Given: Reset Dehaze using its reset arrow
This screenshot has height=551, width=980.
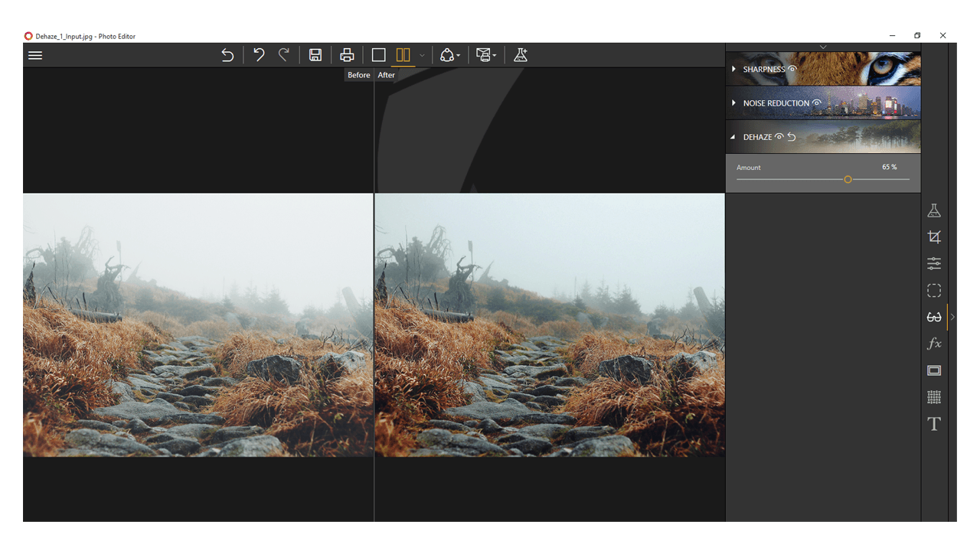Looking at the screenshot, I should 792,136.
